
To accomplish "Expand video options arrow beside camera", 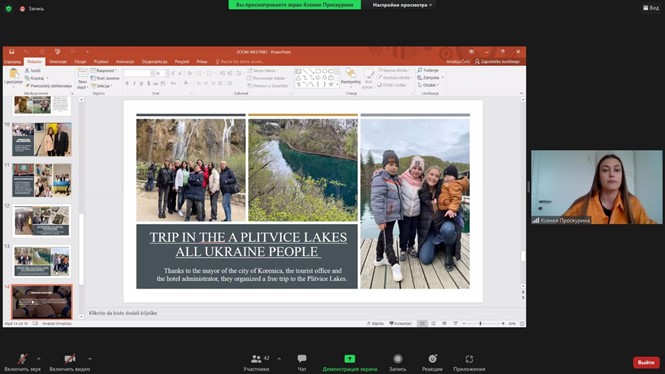I will [x=90, y=359].
